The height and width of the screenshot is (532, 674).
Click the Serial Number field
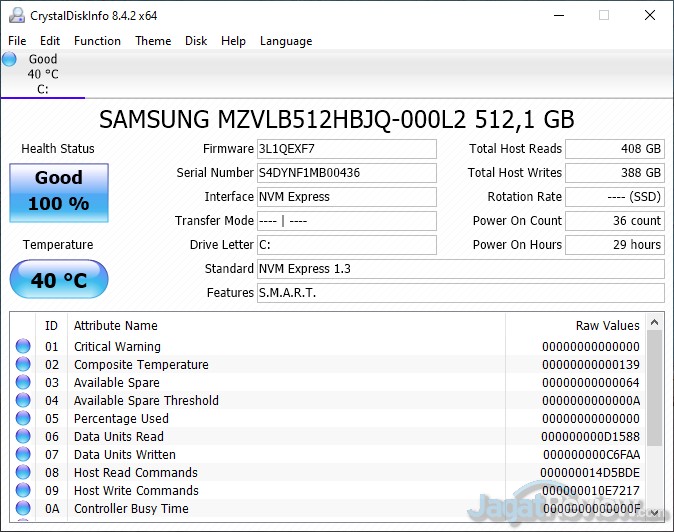346,173
